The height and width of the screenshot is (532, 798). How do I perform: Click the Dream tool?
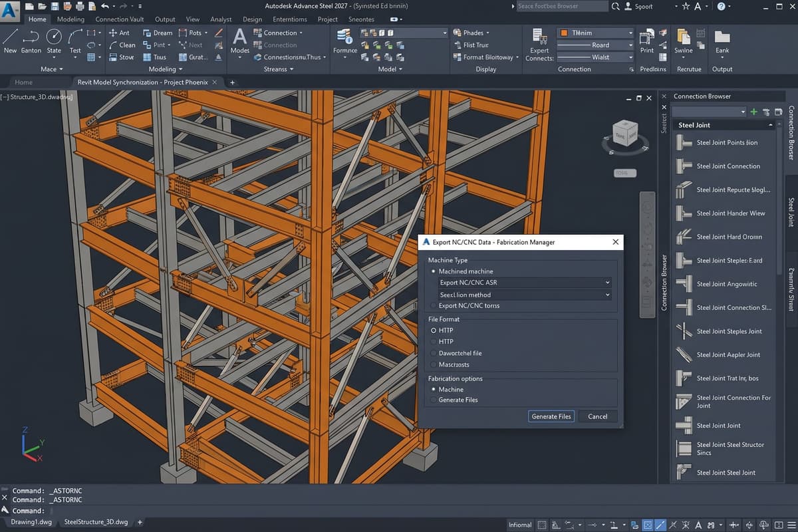point(158,33)
